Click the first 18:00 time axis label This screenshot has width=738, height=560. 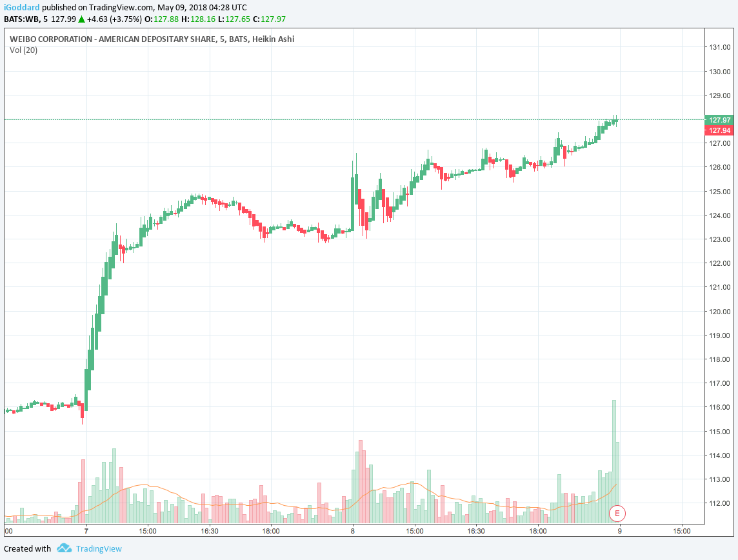point(271,531)
